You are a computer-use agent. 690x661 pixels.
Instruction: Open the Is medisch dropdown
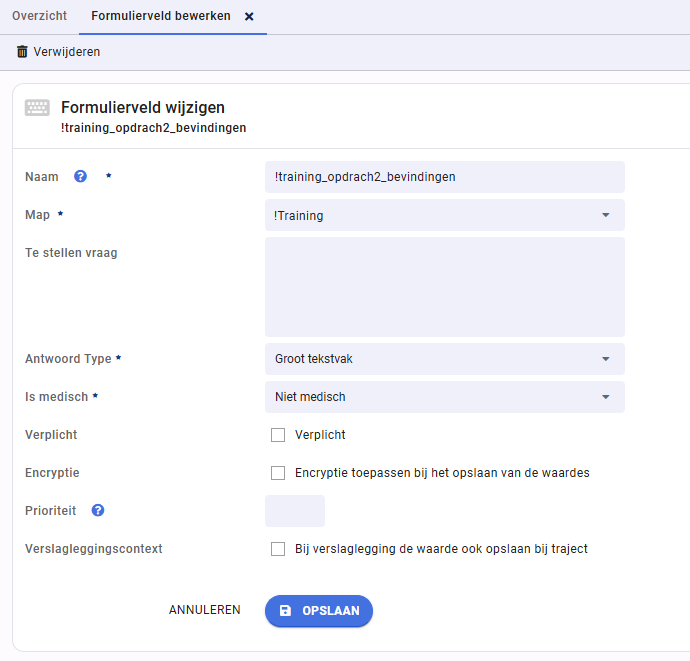coord(444,397)
